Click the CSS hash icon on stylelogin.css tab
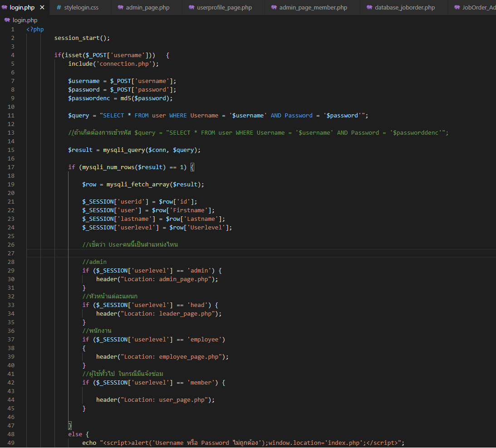The width and height of the screenshot is (496, 448). coord(59,7)
